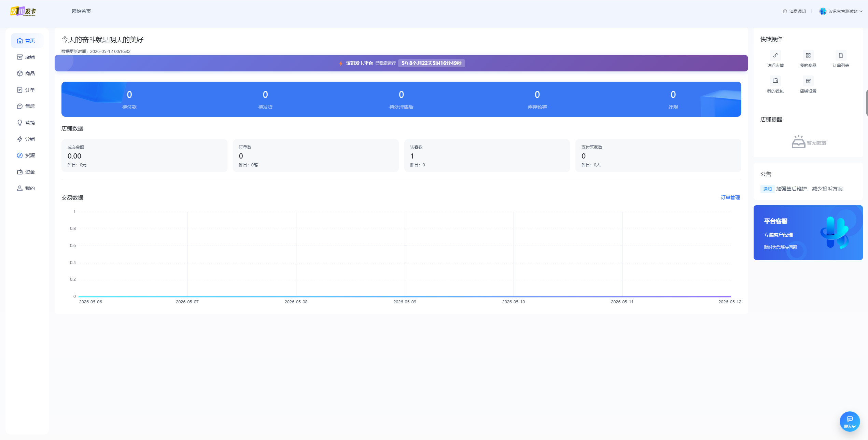Click the 通知 tag in 公告

767,189
